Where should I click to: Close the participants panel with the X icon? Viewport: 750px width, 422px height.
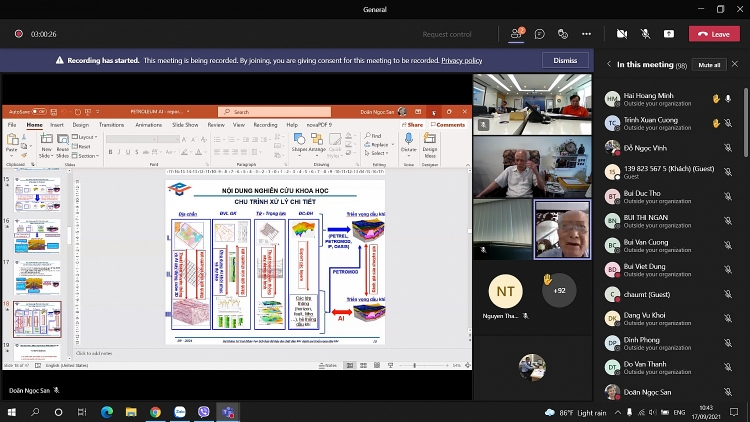click(736, 64)
